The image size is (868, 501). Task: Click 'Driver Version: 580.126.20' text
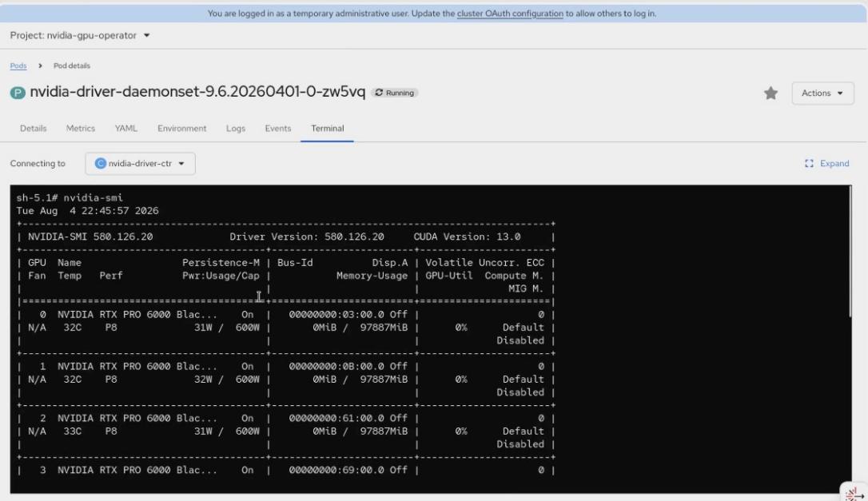[x=307, y=237]
